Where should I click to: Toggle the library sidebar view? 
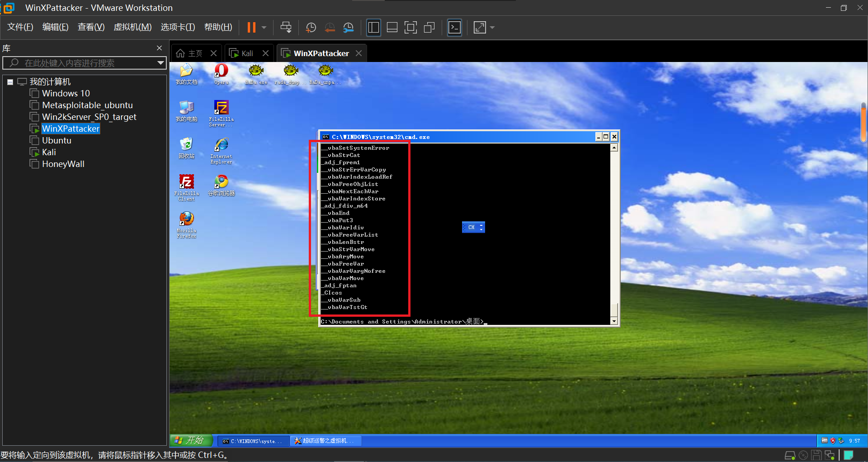[373, 28]
